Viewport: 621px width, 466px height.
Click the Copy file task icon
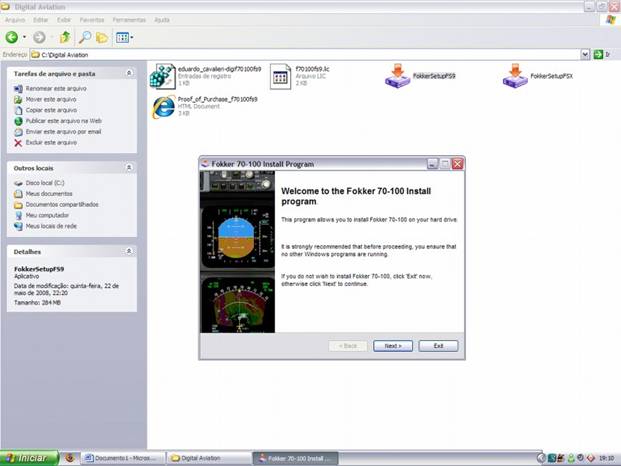click(18, 110)
